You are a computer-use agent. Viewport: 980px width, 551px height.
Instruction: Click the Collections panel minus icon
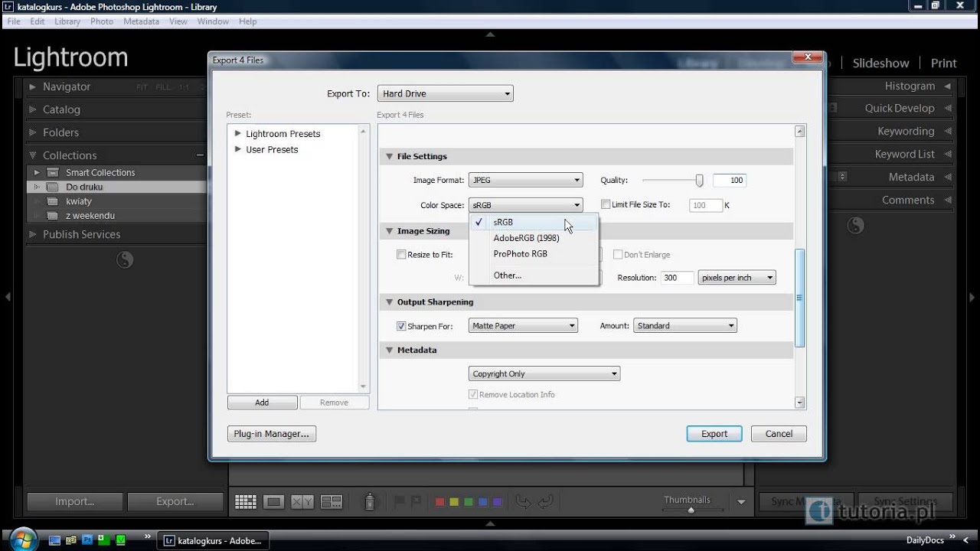click(x=200, y=155)
